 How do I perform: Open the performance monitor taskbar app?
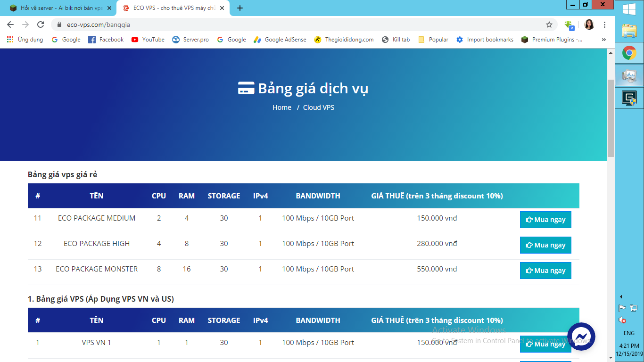[629, 75]
